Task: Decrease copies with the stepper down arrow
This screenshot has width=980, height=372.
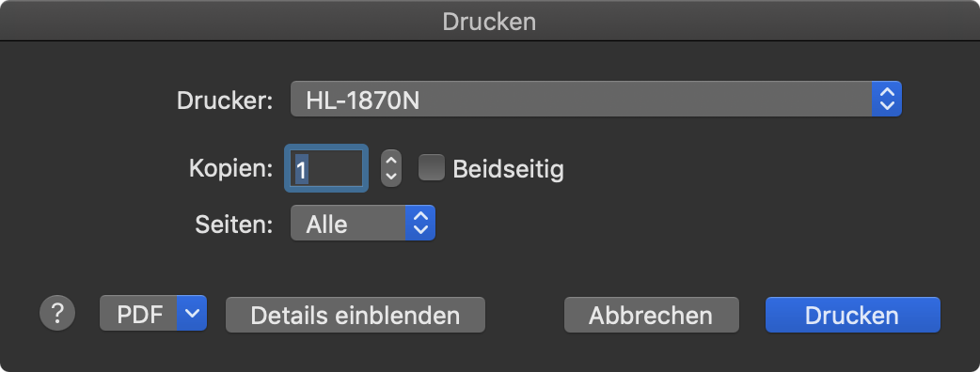Action: [x=391, y=177]
